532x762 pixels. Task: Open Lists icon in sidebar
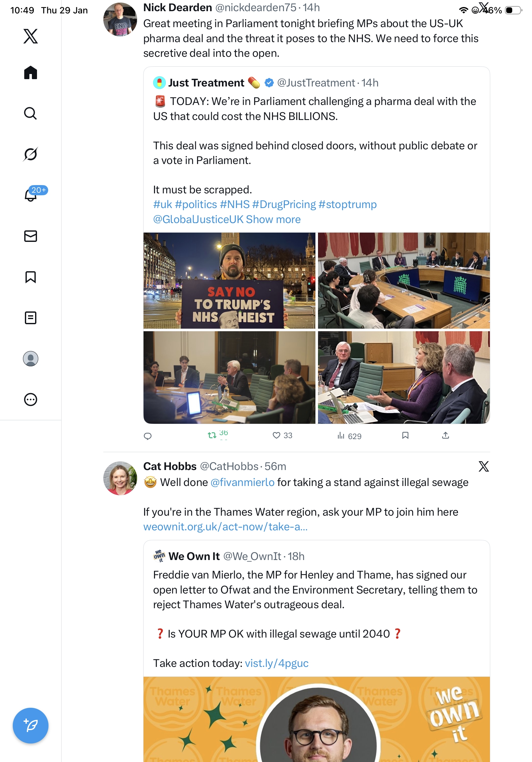coord(31,317)
